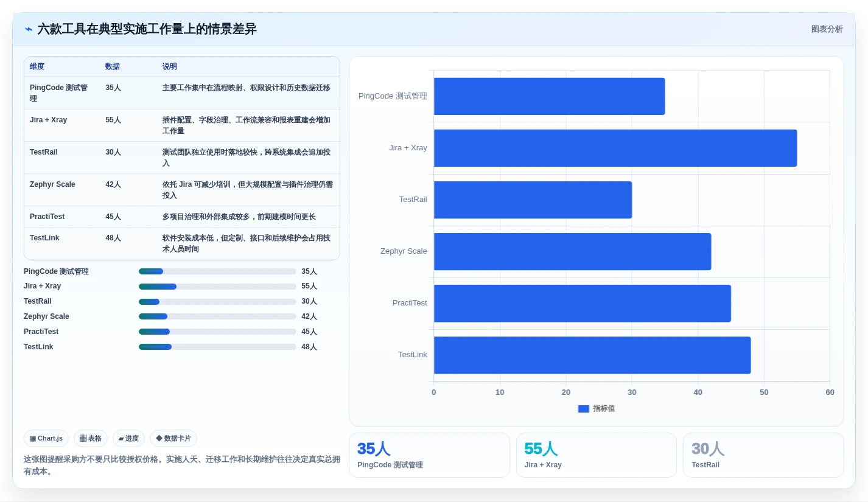Click the 35人 PingCode 测试管理 data card
This screenshot has height=502, width=868.
click(x=429, y=455)
